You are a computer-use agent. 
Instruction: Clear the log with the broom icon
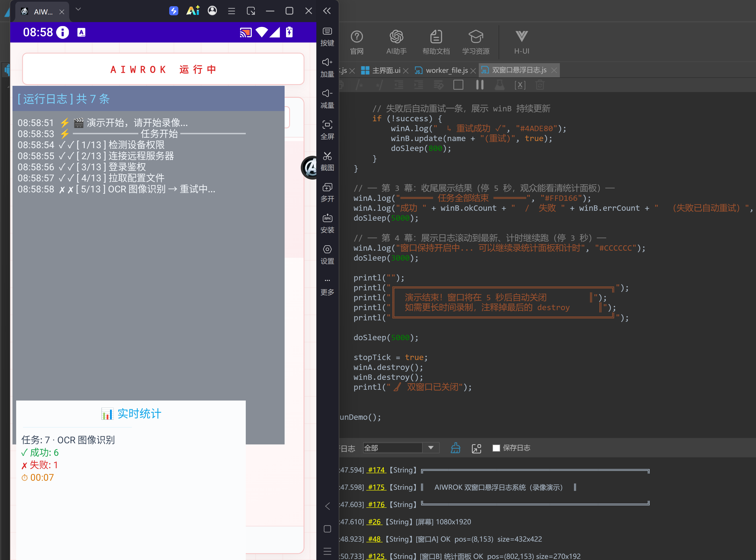coord(455,448)
